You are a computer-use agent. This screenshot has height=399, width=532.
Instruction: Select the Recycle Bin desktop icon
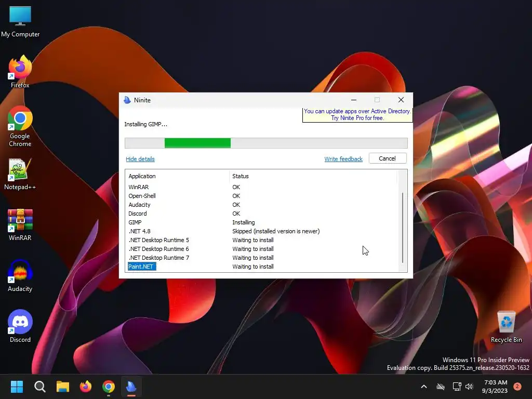[x=506, y=326]
